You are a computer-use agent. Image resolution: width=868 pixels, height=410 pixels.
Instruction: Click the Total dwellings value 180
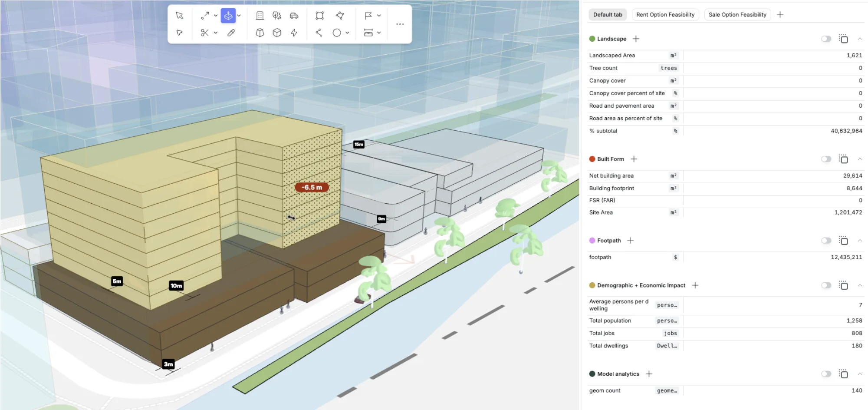point(857,346)
